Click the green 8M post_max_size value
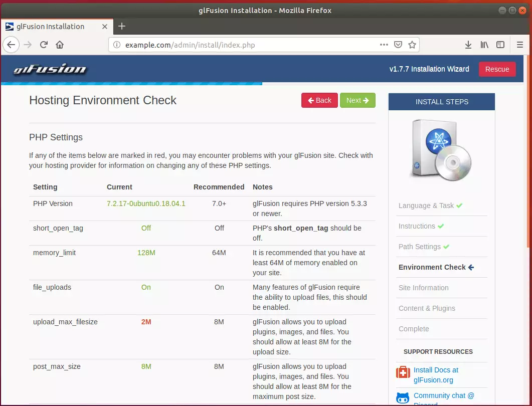The image size is (532, 406). (x=146, y=367)
